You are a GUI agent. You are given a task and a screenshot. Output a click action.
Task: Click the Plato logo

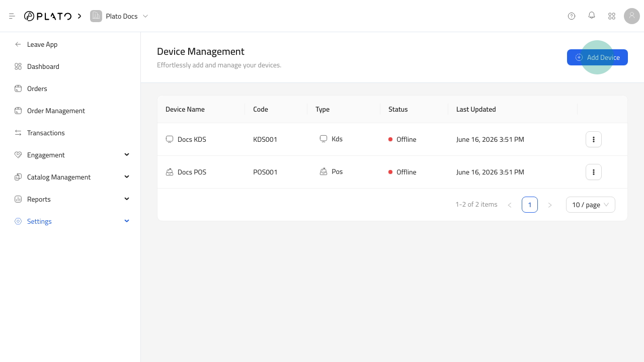[x=48, y=16]
